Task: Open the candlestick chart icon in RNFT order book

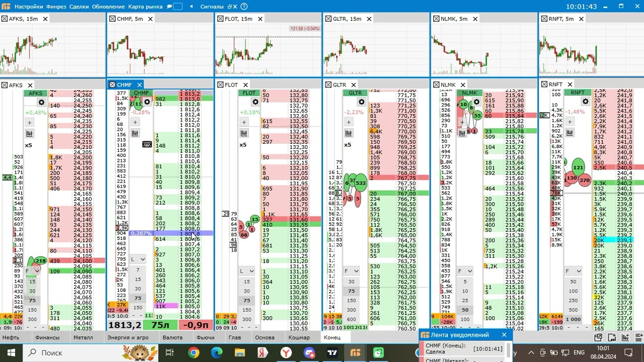Action: coord(570,133)
